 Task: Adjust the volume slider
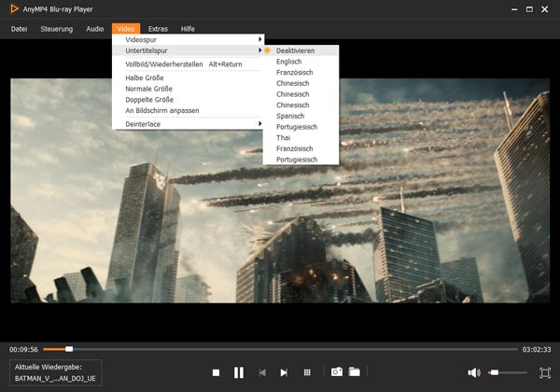(x=507, y=372)
